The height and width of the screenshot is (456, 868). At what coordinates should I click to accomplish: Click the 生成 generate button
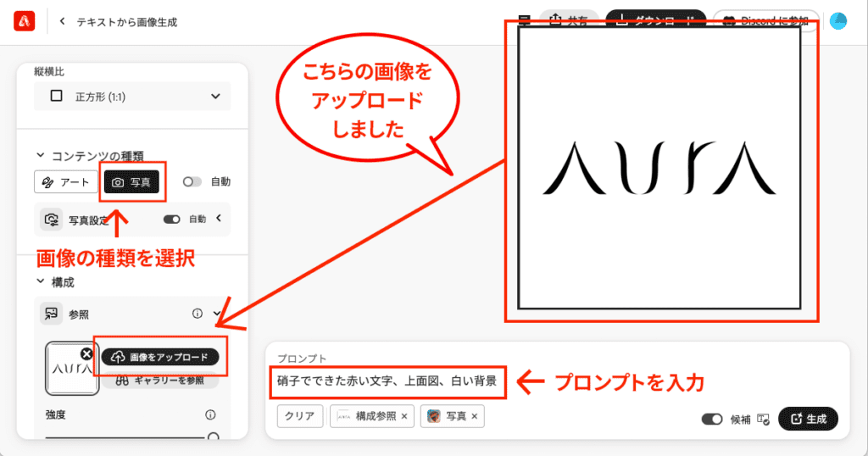[x=808, y=419]
